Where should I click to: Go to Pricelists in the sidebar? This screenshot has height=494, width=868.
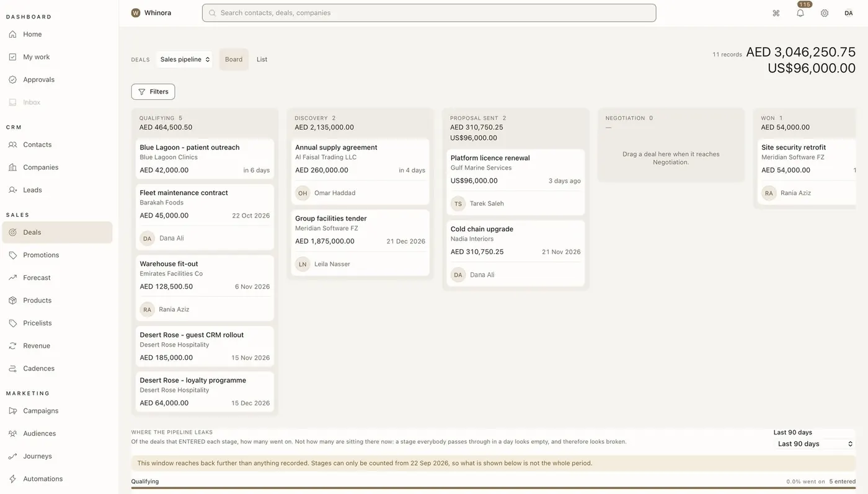click(x=57, y=323)
